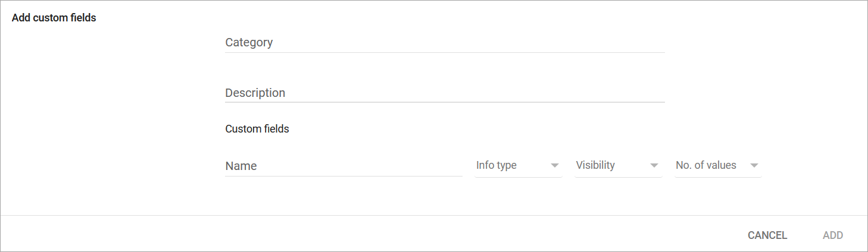Open the No. of values dropdown

tap(717, 165)
